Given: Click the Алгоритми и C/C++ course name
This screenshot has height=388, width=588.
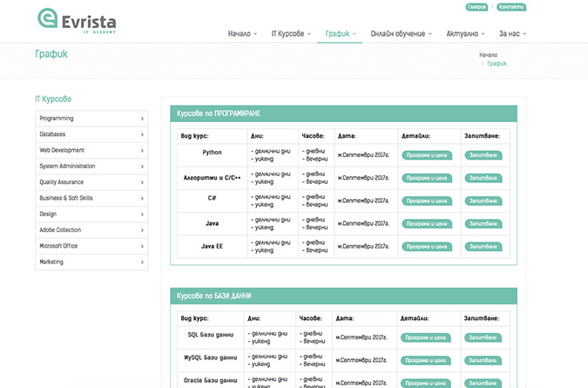Looking at the screenshot, I should tap(213, 178).
